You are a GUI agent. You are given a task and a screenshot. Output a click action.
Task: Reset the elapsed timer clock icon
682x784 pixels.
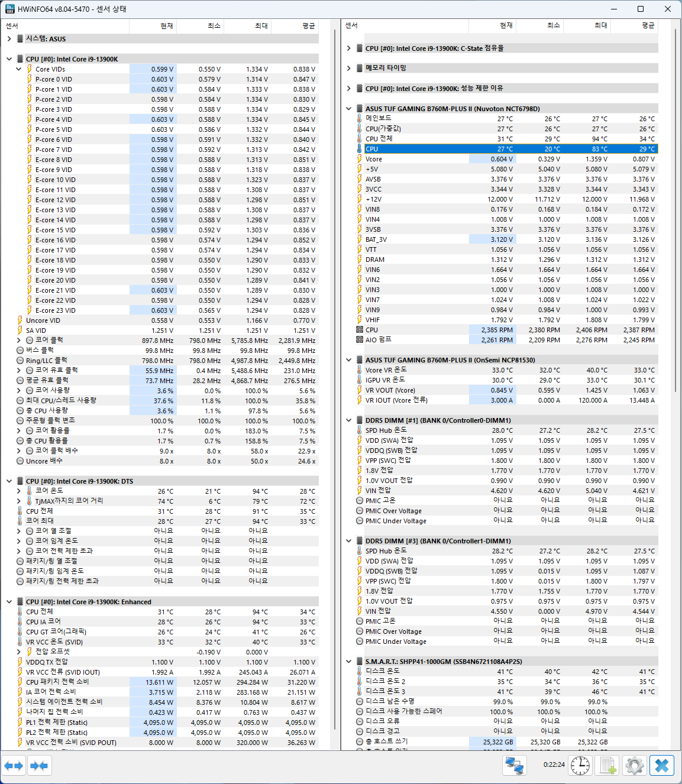point(580,766)
